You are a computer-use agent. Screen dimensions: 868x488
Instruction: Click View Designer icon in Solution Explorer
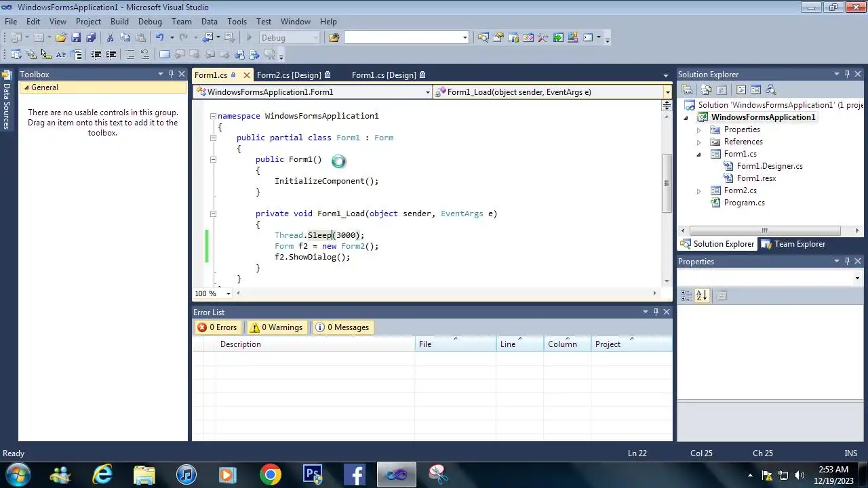pos(755,90)
